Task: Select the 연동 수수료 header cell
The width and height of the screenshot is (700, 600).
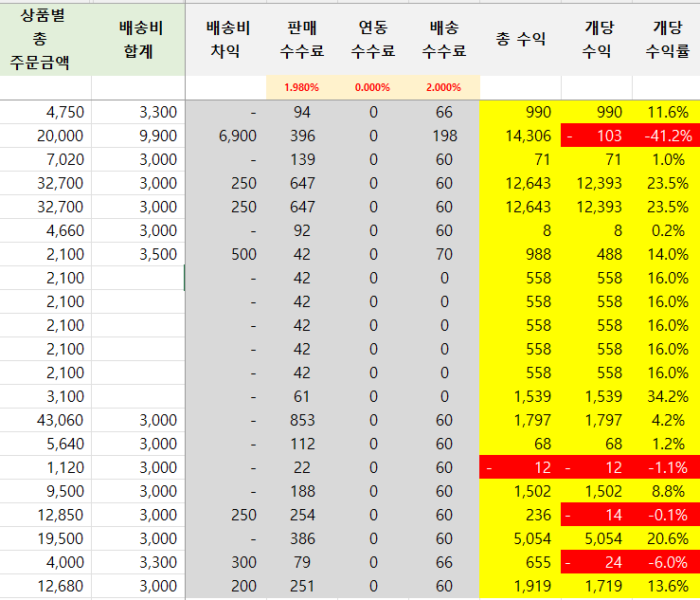Action: (373, 39)
